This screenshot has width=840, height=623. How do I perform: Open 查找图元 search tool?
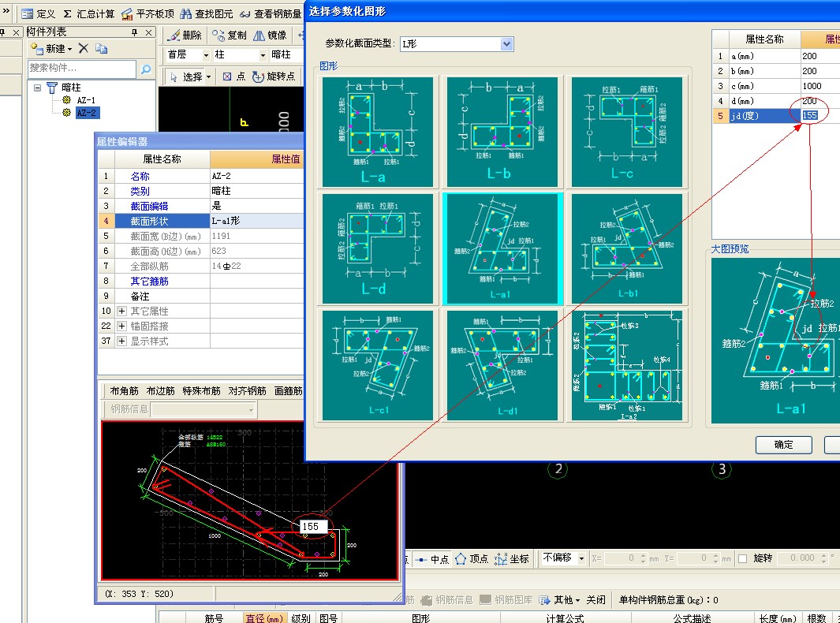[206, 13]
